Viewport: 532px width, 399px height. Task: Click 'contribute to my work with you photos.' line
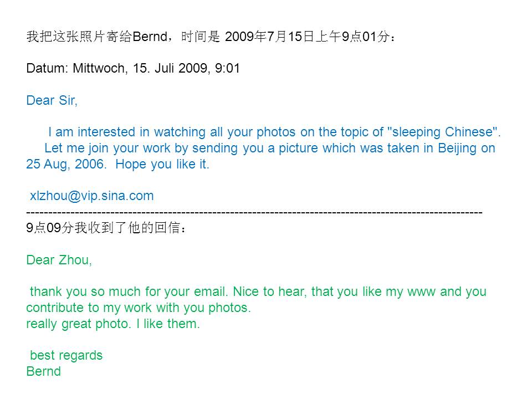pos(139,308)
